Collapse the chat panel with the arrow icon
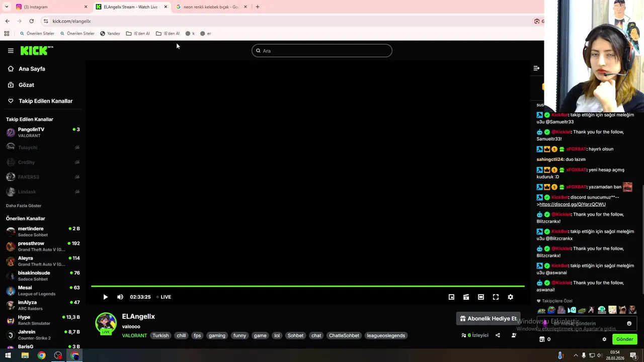 pos(536,68)
